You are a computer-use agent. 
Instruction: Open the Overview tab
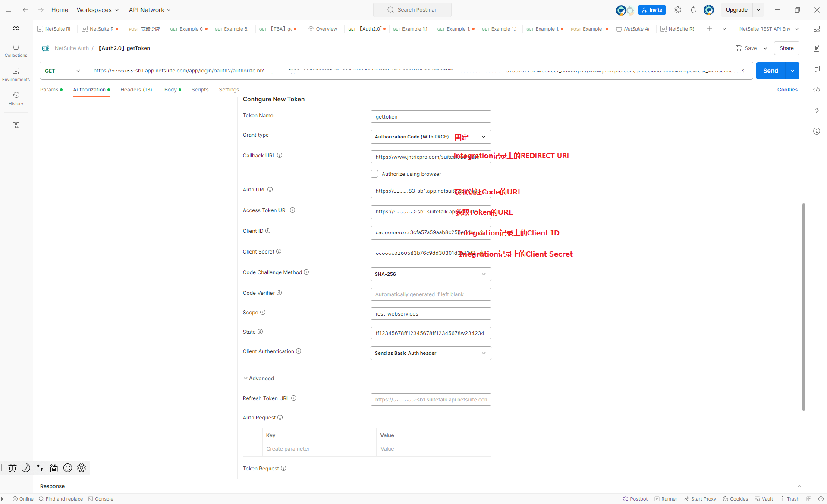323,29
